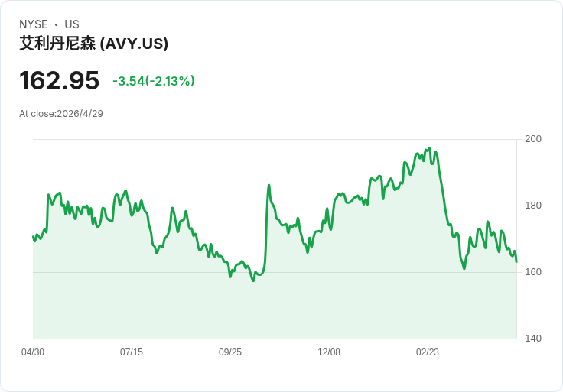
Task: Click the 12/08 date axis label
Action: 329,352
